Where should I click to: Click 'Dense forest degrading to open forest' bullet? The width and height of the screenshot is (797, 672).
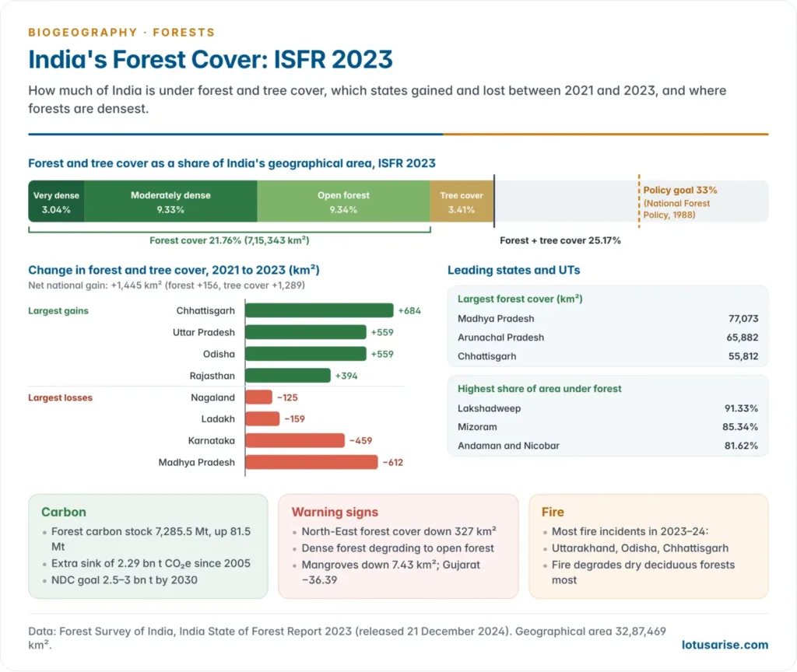pos(398,548)
